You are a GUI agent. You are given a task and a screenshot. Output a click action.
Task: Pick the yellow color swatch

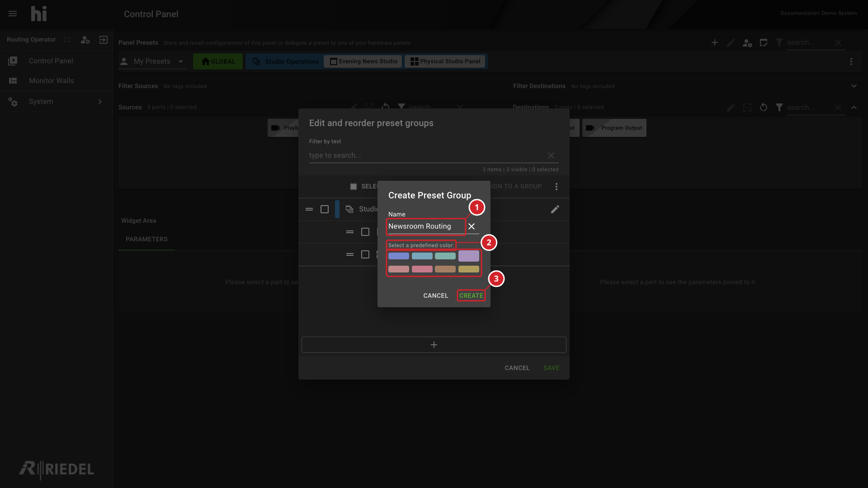(469, 269)
